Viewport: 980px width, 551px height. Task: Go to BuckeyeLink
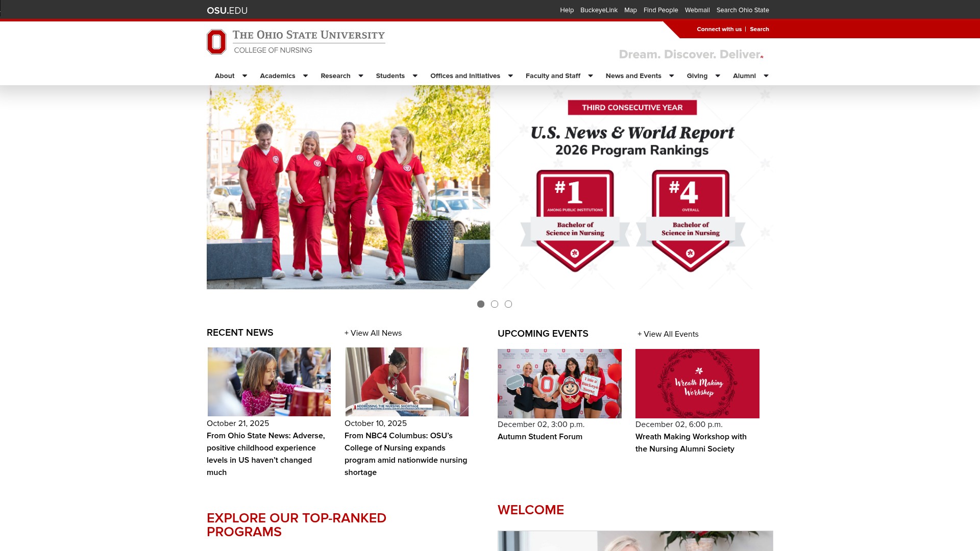599,10
